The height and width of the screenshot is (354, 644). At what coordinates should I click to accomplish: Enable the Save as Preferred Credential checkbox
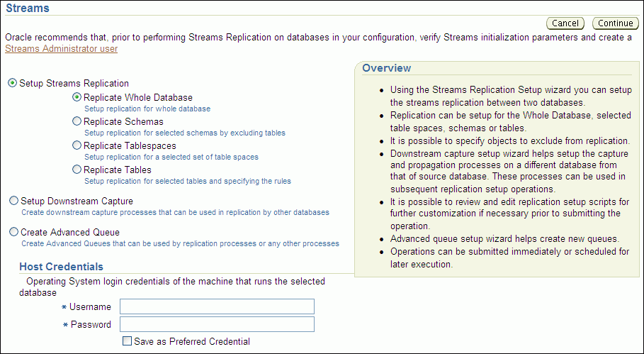click(x=127, y=341)
